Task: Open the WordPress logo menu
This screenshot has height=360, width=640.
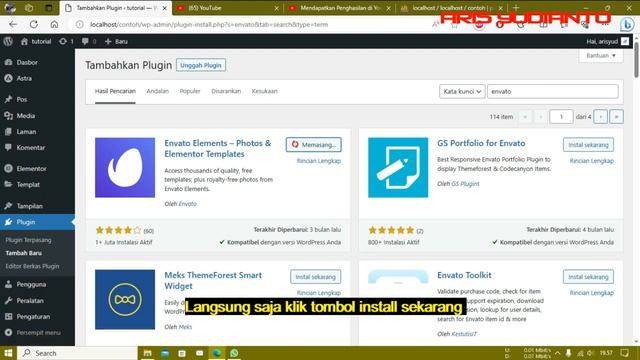Action: tap(8, 41)
